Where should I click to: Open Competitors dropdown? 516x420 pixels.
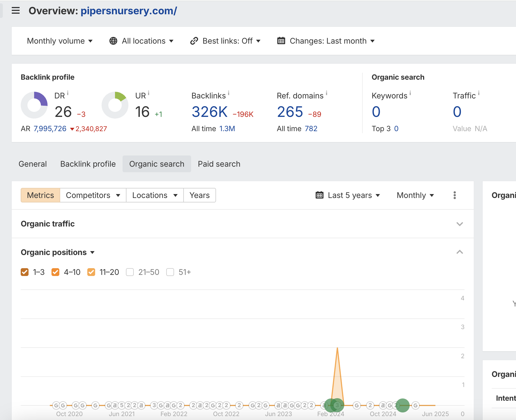93,195
